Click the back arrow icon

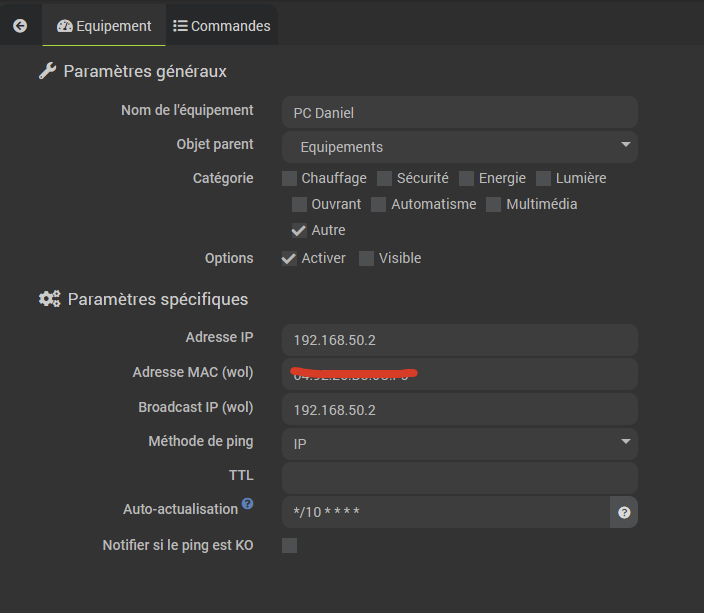point(20,26)
